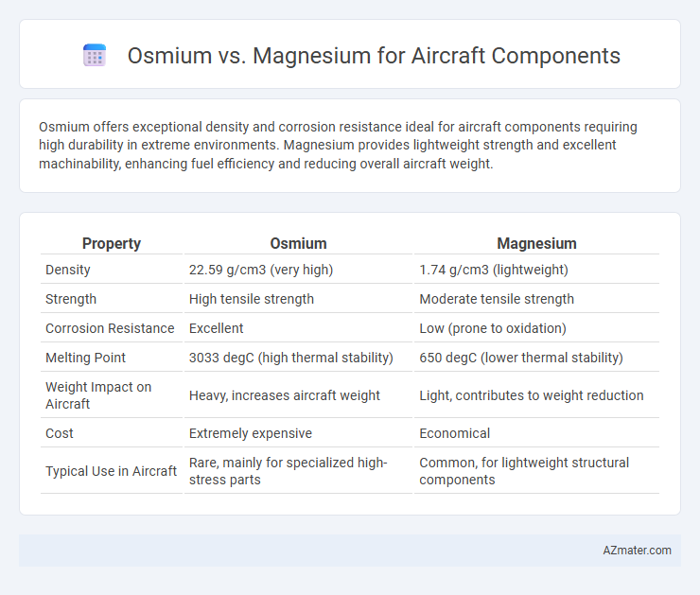The image size is (700, 595).
Task: Click the cell 'Economical'
Action: 454,433
